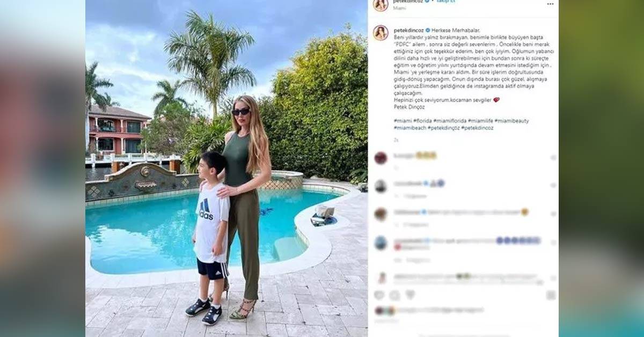Tap the comment speech bubble icon
This screenshot has height=337, width=644.
coord(394,295)
